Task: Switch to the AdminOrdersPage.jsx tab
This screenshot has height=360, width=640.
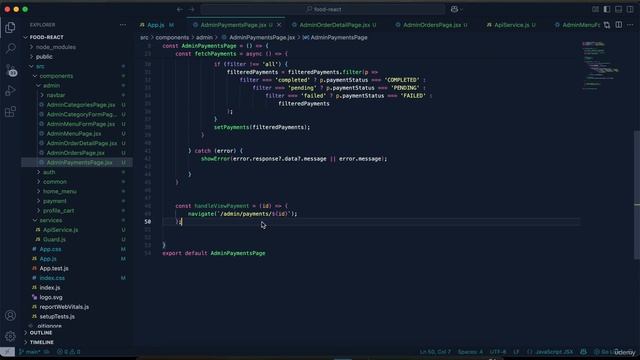Action: pyautogui.click(x=432, y=25)
